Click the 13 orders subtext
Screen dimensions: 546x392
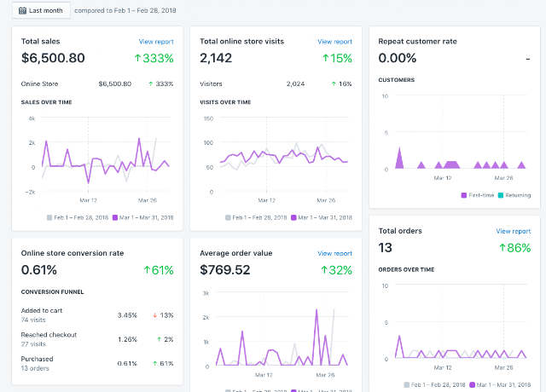35,368
